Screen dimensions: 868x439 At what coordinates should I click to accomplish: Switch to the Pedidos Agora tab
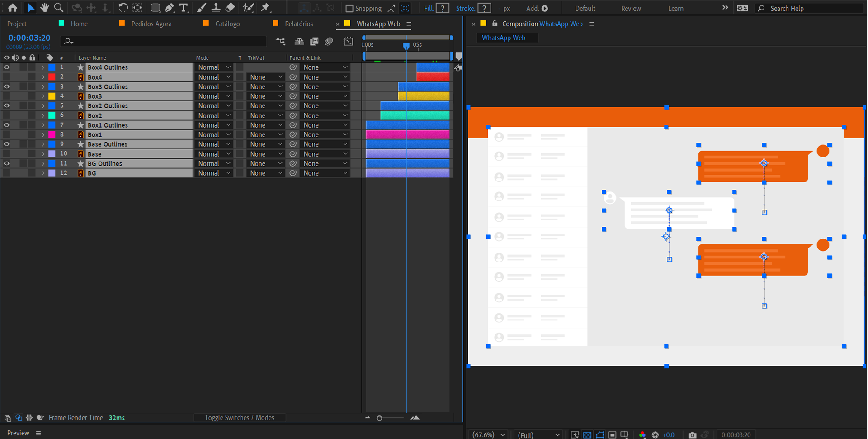coord(151,24)
